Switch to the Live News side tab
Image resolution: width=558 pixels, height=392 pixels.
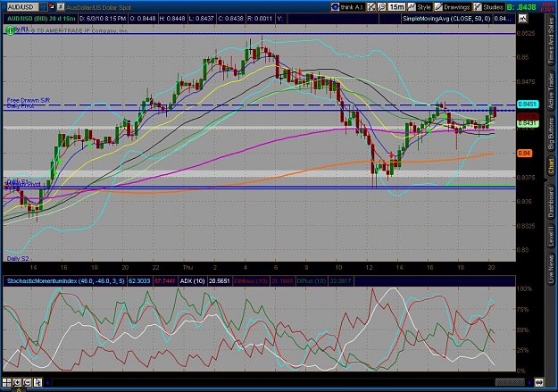(x=551, y=267)
